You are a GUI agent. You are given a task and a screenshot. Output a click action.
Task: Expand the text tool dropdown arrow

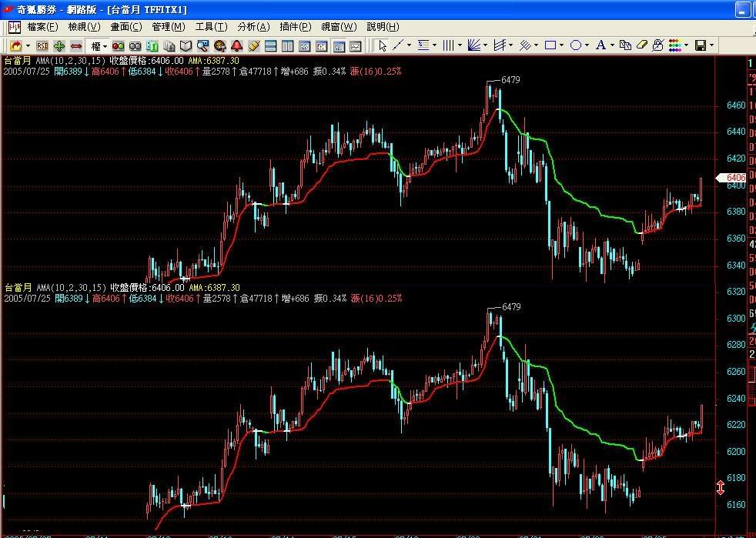click(x=612, y=45)
